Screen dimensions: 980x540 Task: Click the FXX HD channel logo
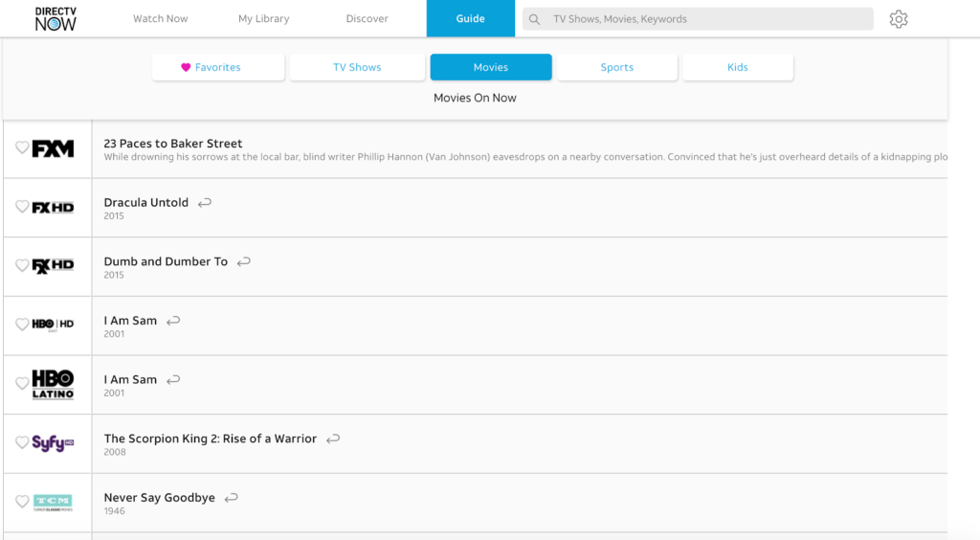(x=54, y=266)
